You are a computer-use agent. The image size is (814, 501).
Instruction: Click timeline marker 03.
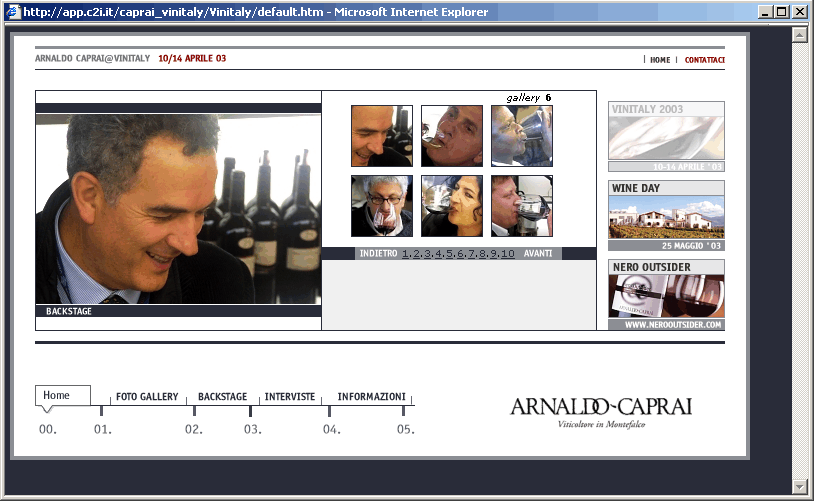click(x=252, y=429)
